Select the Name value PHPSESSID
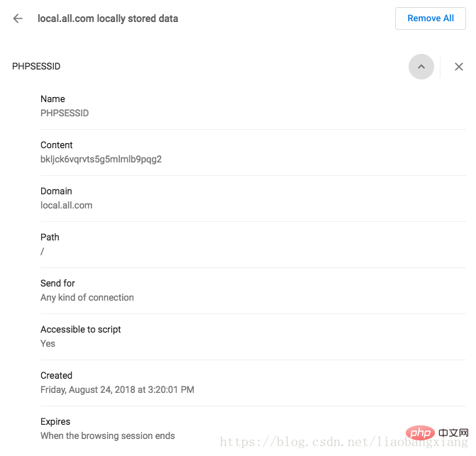Viewport: 476px width, 456px height. [x=65, y=113]
